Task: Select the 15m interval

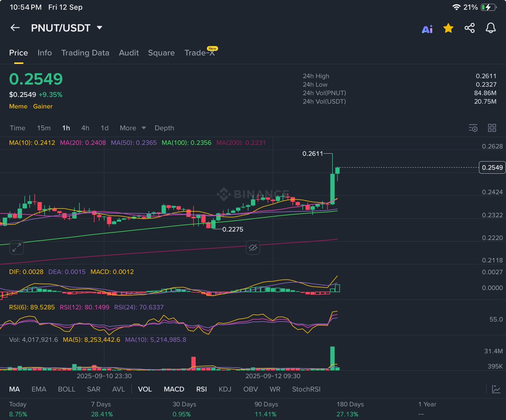Action: pos(44,128)
